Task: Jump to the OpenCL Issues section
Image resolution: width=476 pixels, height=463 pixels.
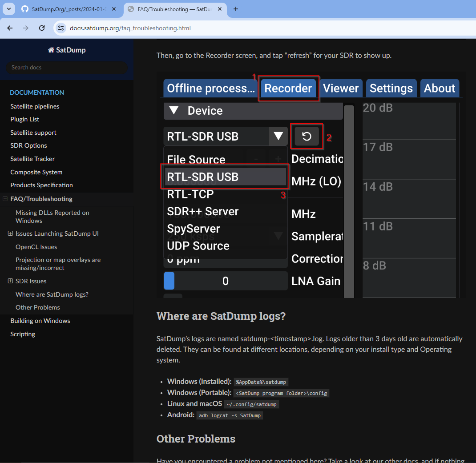Action: click(36, 247)
